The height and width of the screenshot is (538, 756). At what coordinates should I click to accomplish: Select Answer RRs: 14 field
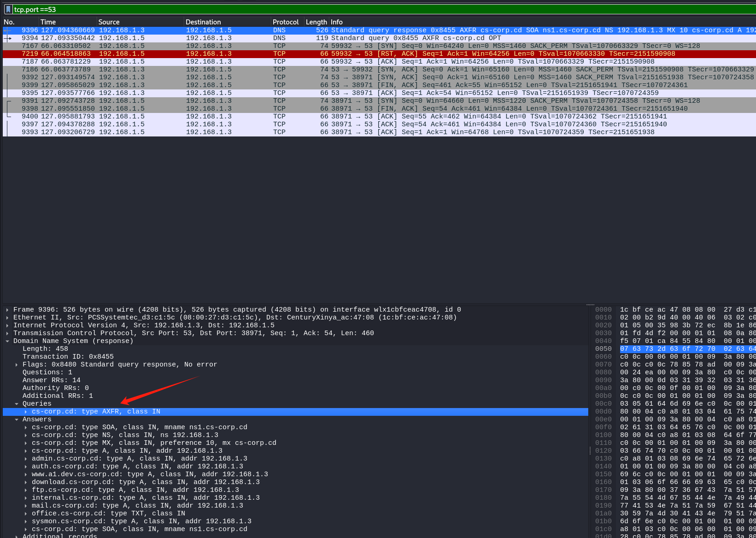click(x=52, y=380)
